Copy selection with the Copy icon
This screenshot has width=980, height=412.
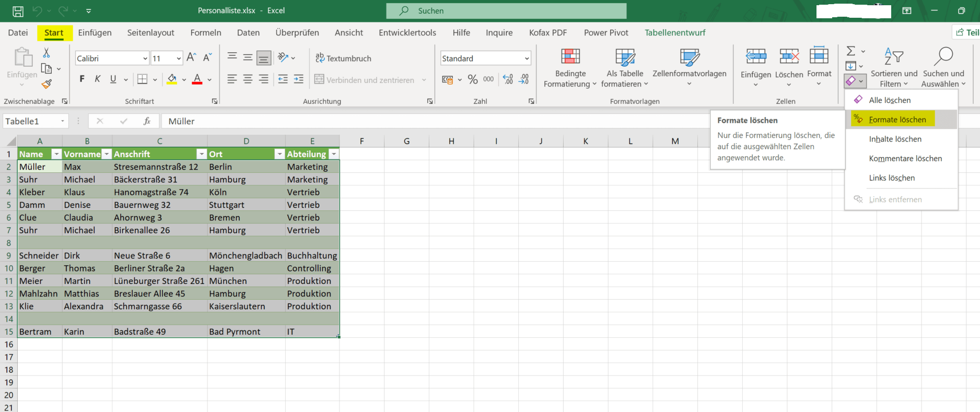(x=46, y=68)
